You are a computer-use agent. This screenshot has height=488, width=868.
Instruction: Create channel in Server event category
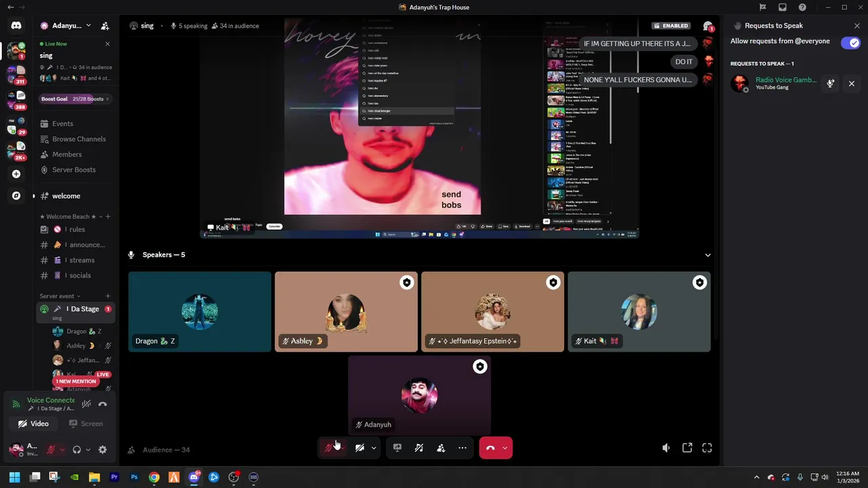point(108,296)
